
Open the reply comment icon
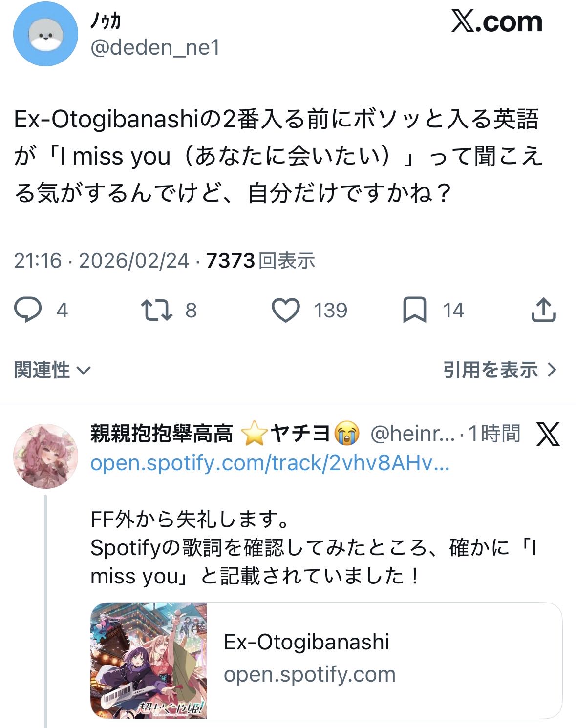28,310
